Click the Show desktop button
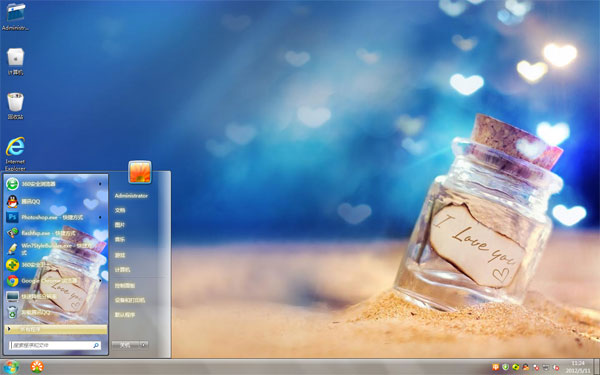This screenshot has height=375, width=600. (x=596, y=367)
